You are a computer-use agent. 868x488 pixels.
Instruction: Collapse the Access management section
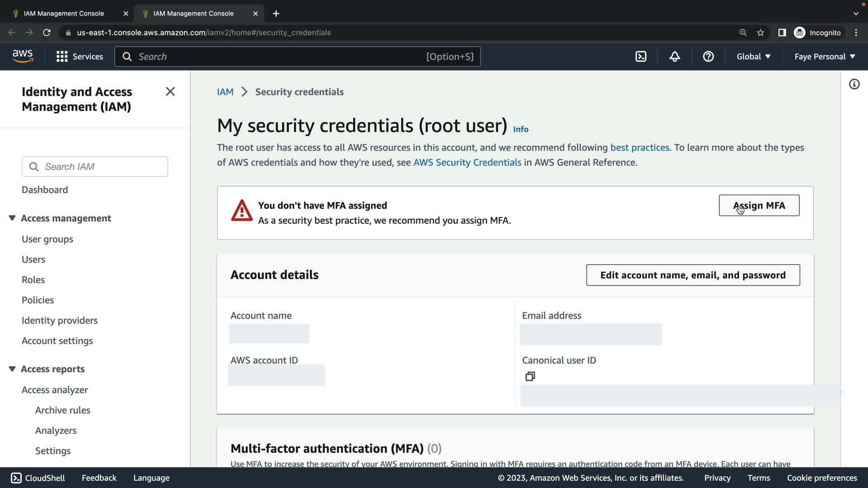pyautogui.click(x=12, y=218)
